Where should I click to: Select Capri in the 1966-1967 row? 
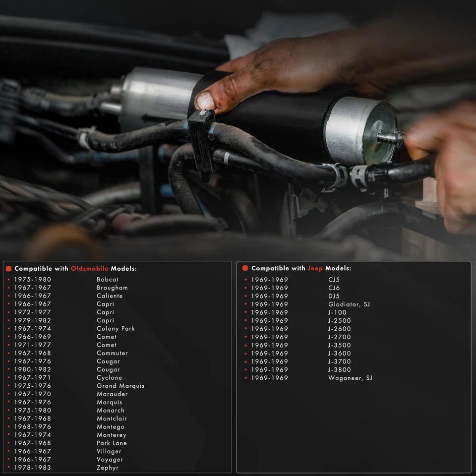click(x=105, y=304)
